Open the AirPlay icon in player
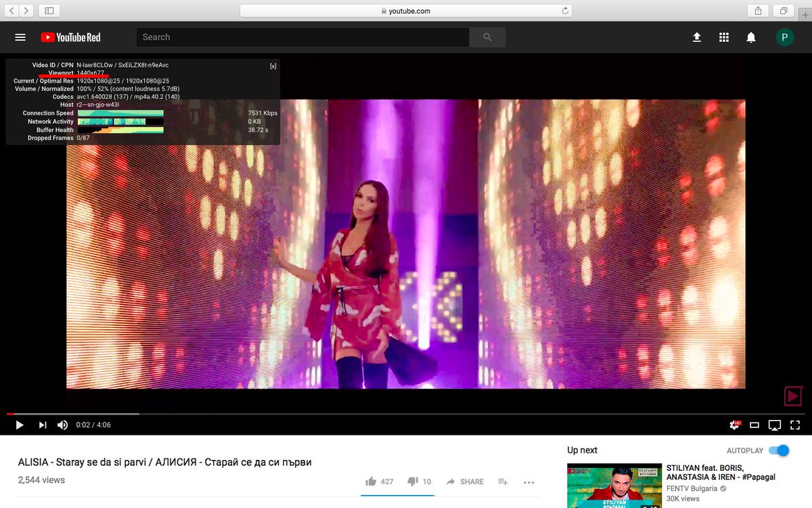812x508 pixels. tap(775, 425)
